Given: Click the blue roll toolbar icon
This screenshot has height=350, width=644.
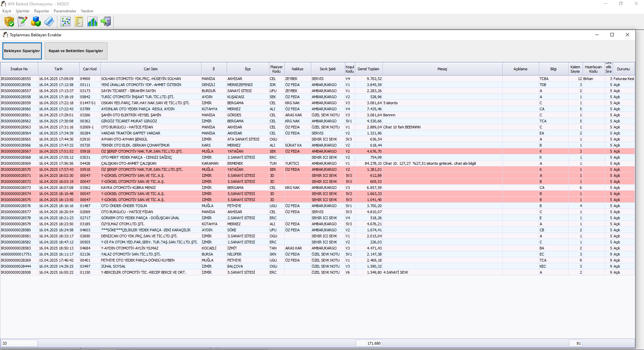Looking at the screenshot, I should click(49, 22).
